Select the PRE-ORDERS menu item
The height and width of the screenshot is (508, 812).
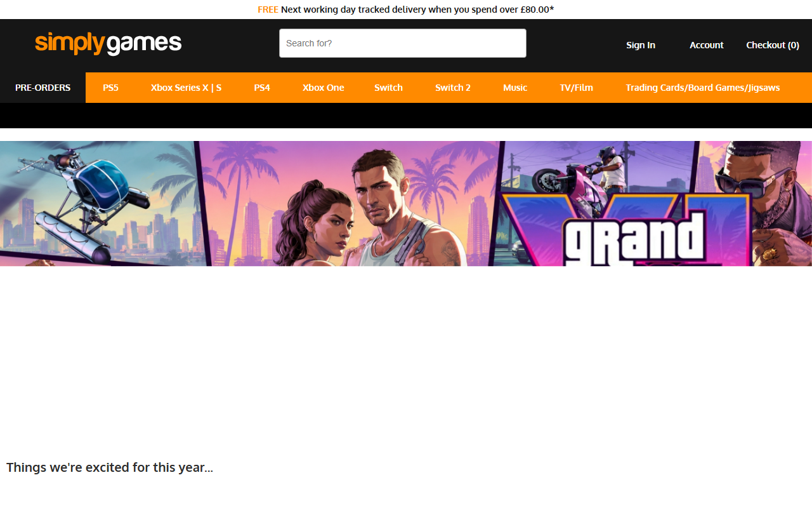click(43, 88)
